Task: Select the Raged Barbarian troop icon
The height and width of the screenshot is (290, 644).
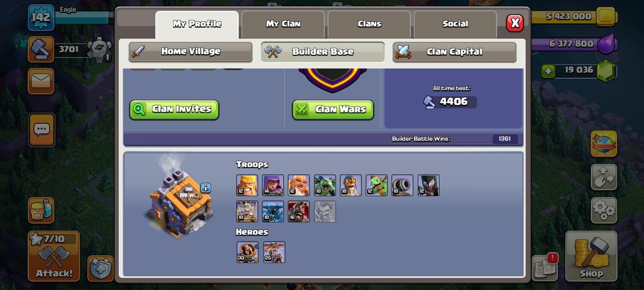Action: pos(247,185)
